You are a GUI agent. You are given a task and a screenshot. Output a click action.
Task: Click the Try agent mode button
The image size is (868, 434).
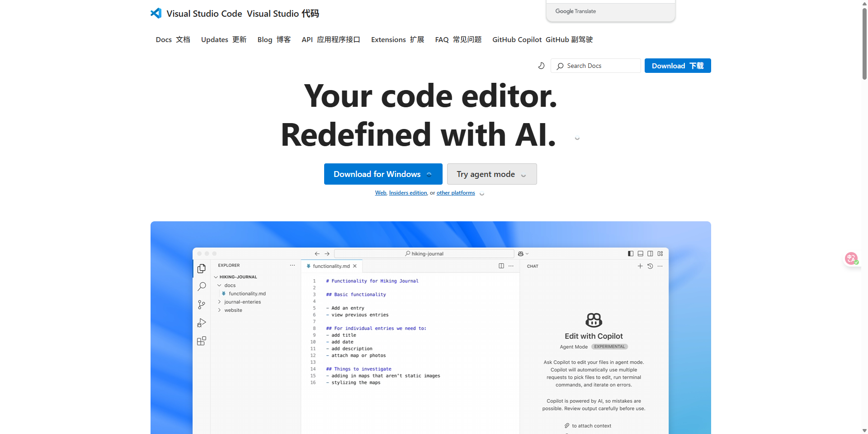click(492, 174)
